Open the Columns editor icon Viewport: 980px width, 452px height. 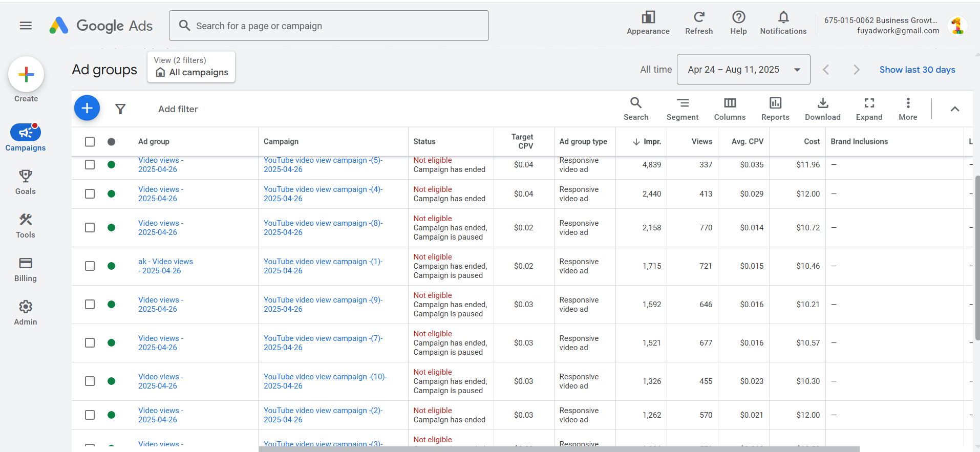[730, 103]
